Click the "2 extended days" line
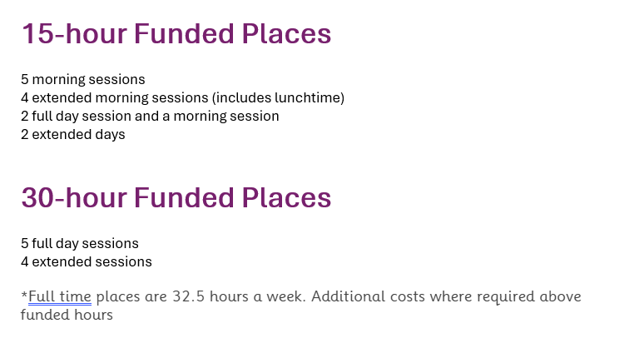Screen dimensions: 644x363 pyautogui.click(x=73, y=134)
